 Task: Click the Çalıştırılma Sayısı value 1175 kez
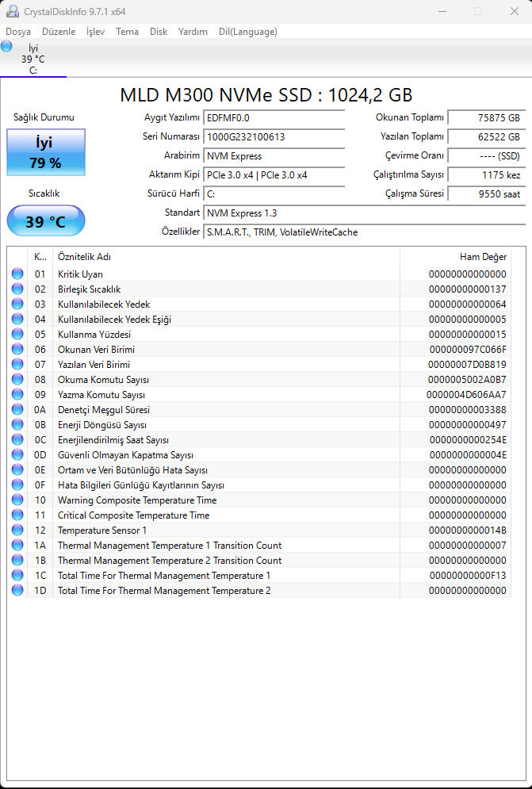pyautogui.click(x=486, y=175)
